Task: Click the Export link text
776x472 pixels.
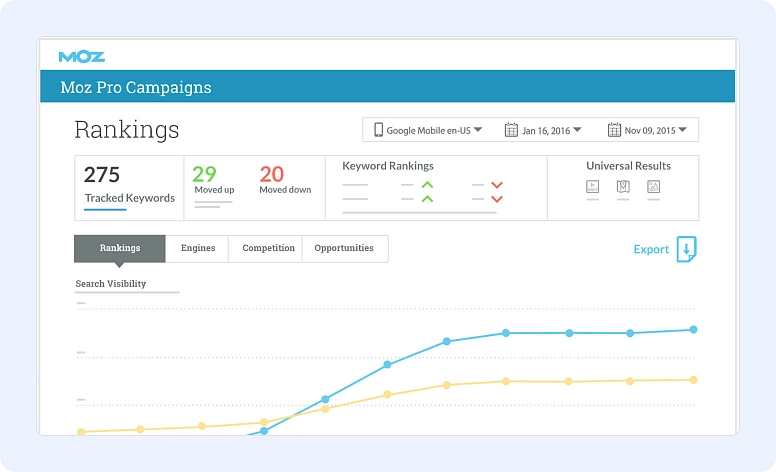Action: tap(651, 249)
